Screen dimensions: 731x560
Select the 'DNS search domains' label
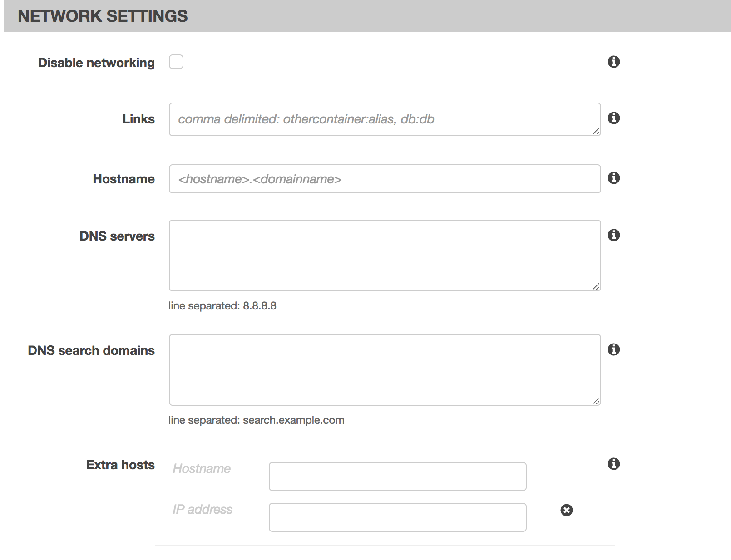[91, 350]
